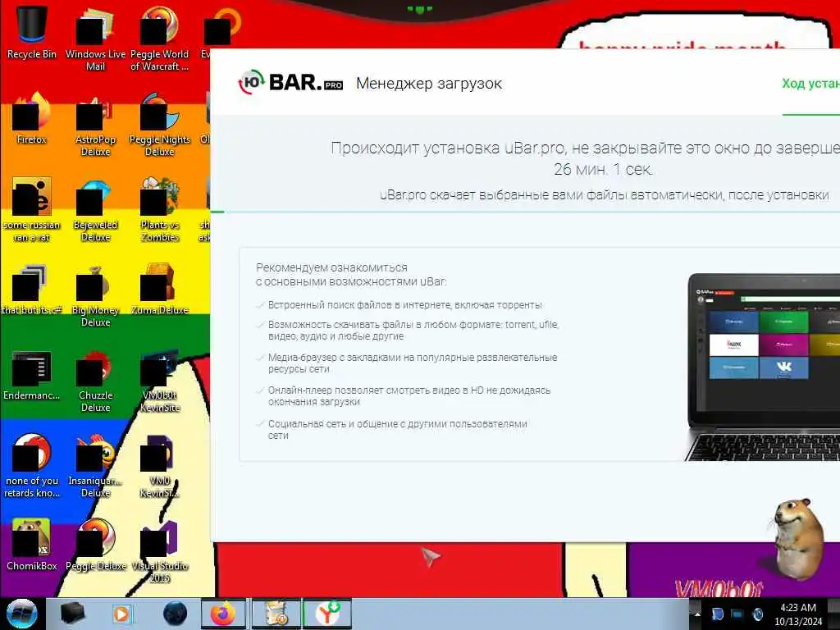Select the Big Money Deluxe desktop icon

(95, 295)
